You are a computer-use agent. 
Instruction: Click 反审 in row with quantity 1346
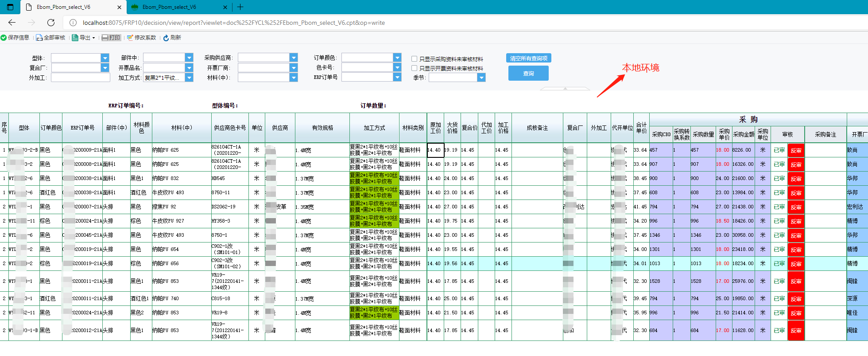tap(796, 235)
